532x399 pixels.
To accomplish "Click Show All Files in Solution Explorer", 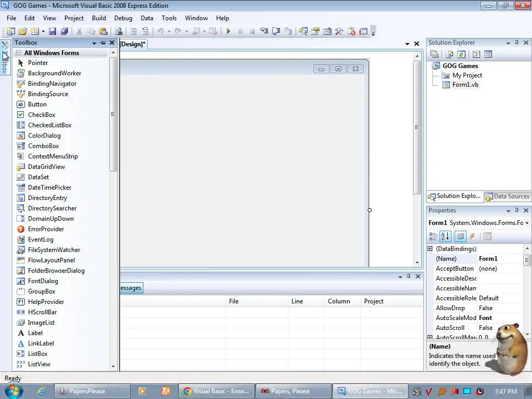I will pyautogui.click(x=449, y=54).
